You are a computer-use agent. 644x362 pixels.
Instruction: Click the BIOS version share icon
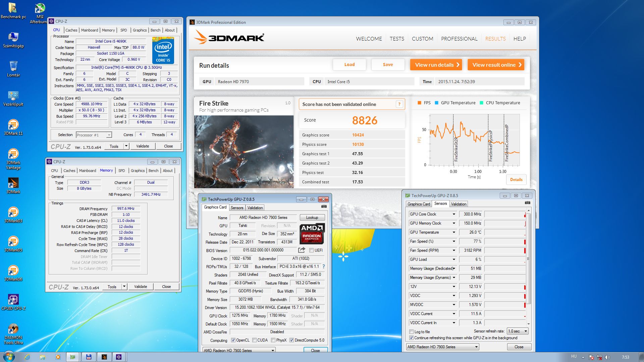click(x=302, y=250)
